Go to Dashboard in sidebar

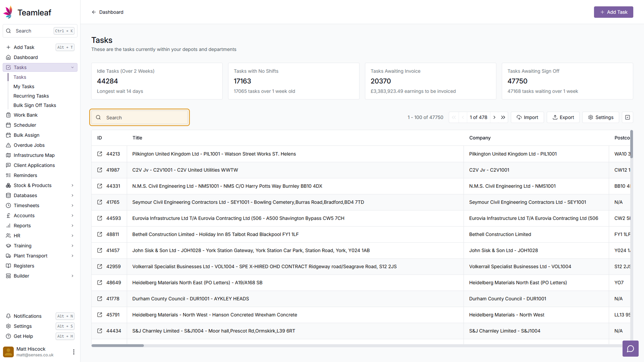click(x=40, y=57)
